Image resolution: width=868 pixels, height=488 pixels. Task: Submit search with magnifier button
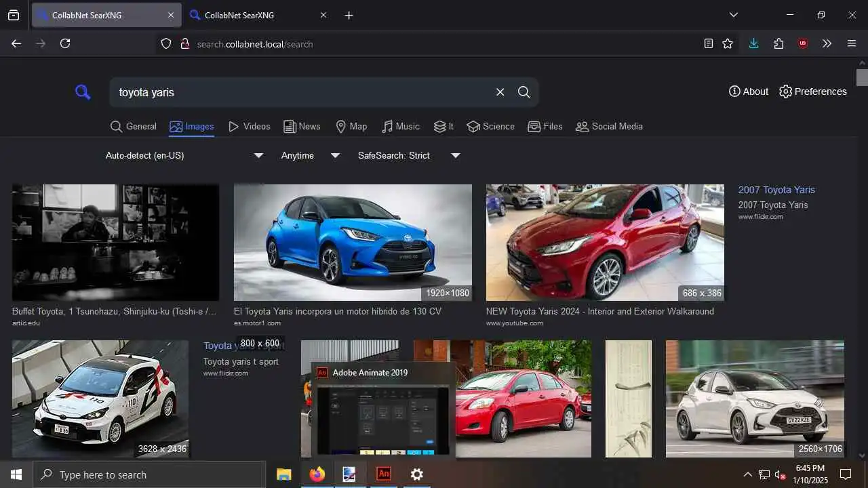click(x=524, y=92)
